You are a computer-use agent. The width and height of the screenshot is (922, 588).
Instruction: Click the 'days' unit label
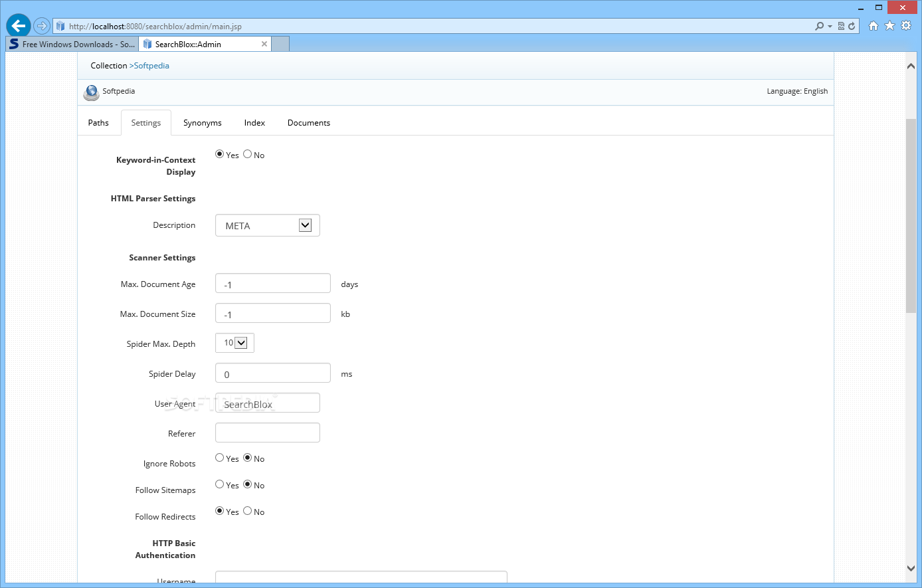pyautogui.click(x=349, y=284)
